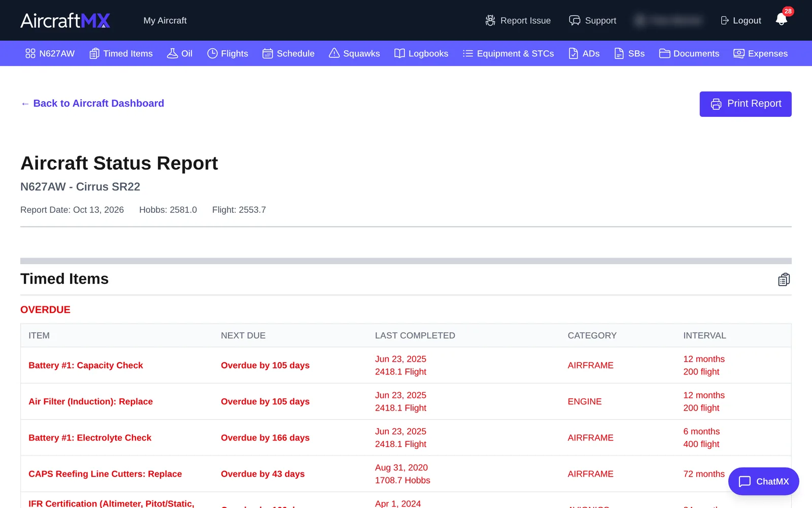The width and height of the screenshot is (812, 508).
Task: Click the printer icon in Print Report
Action: coord(716,104)
